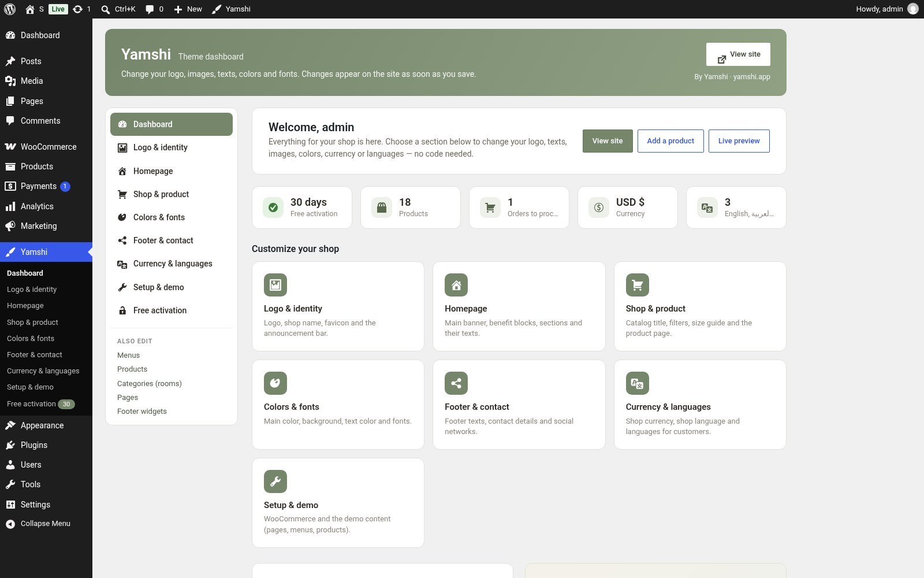The height and width of the screenshot is (578, 924).
Task: Click the Logo & identity card icon
Action: (x=275, y=285)
